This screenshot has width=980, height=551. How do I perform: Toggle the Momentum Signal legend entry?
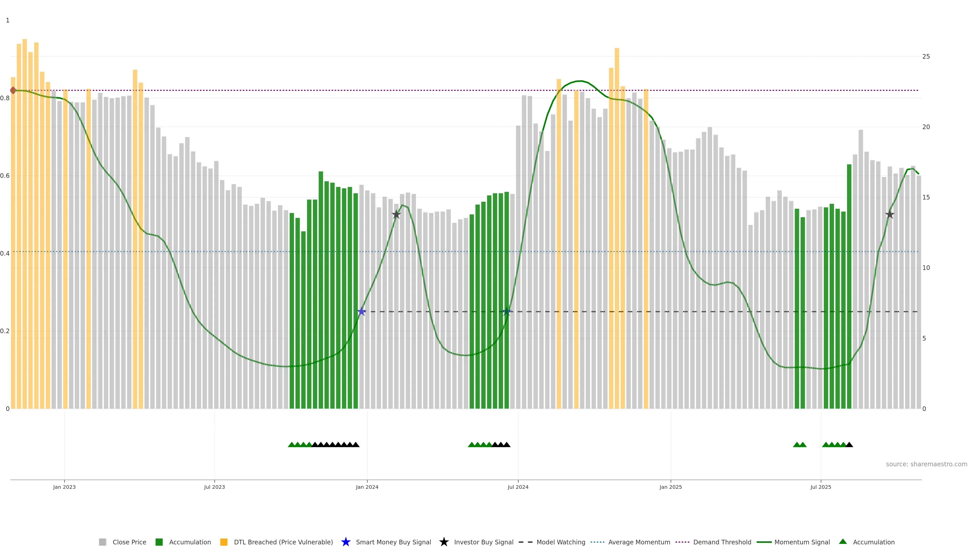tap(802, 542)
